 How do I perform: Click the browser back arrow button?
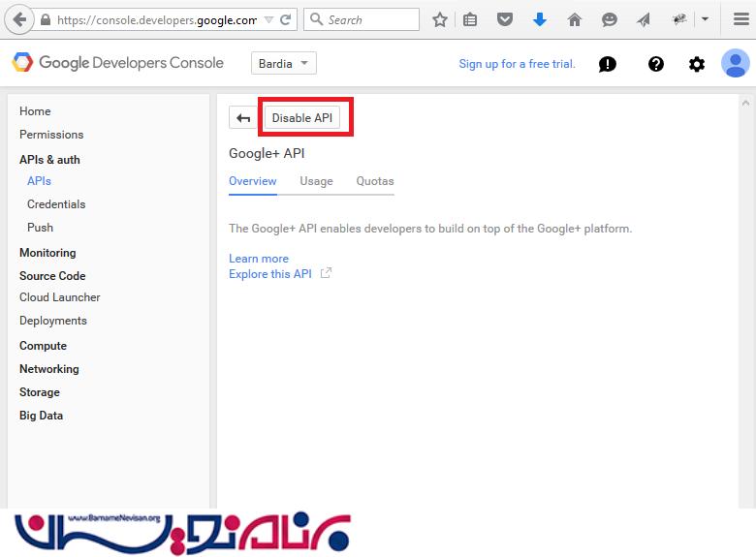click(x=19, y=19)
